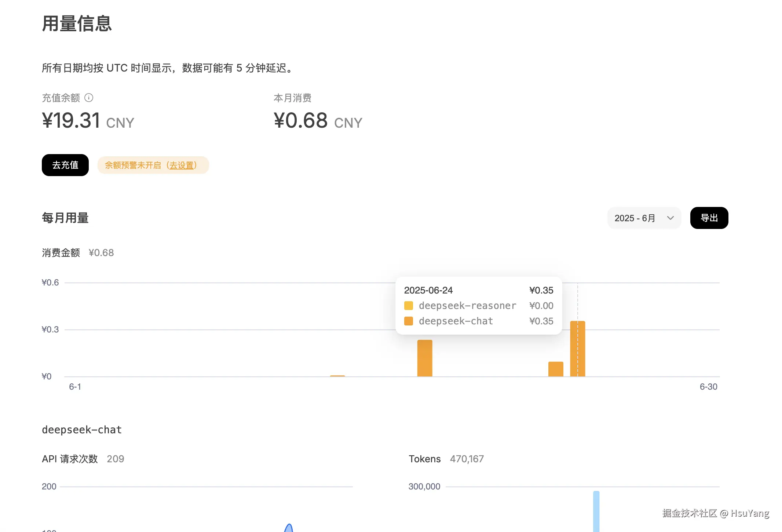
Task: Click the deepseek-chat section heading
Action: click(x=82, y=430)
